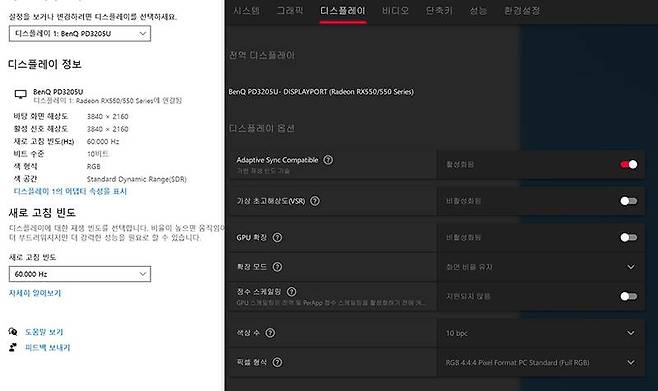Expand the 확장 모드 화면 비율 유지 dropdown
Image resolution: width=658 pixels, height=391 pixels.
pyautogui.click(x=540, y=267)
